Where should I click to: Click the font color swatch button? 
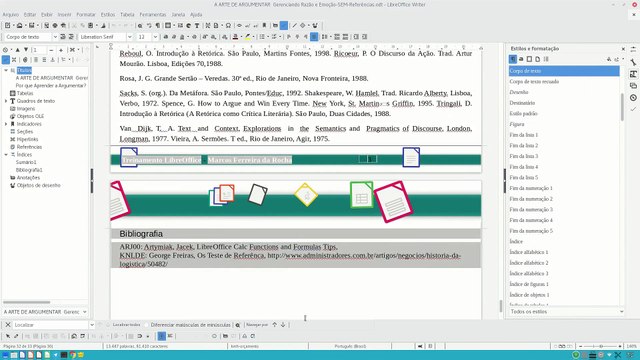(x=235, y=37)
